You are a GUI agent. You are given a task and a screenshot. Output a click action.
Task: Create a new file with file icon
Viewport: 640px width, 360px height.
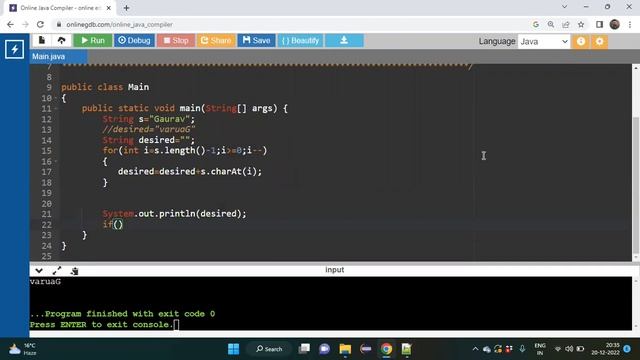pyautogui.click(x=42, y=40)
